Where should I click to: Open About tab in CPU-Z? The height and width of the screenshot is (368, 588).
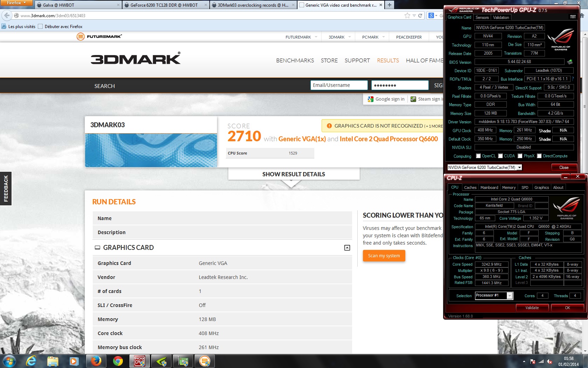click(x=558, y=188)
